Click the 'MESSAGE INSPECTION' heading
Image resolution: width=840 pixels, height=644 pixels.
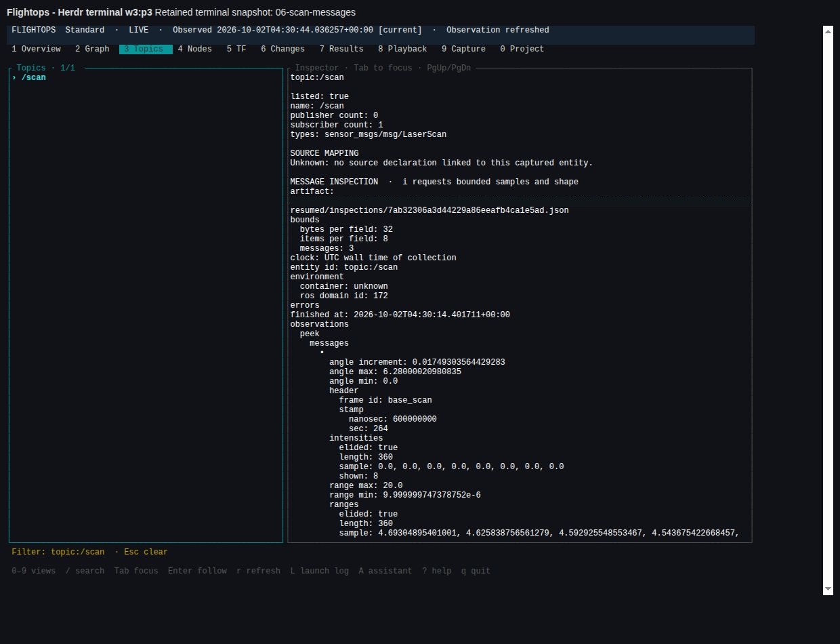coord(334,182)
